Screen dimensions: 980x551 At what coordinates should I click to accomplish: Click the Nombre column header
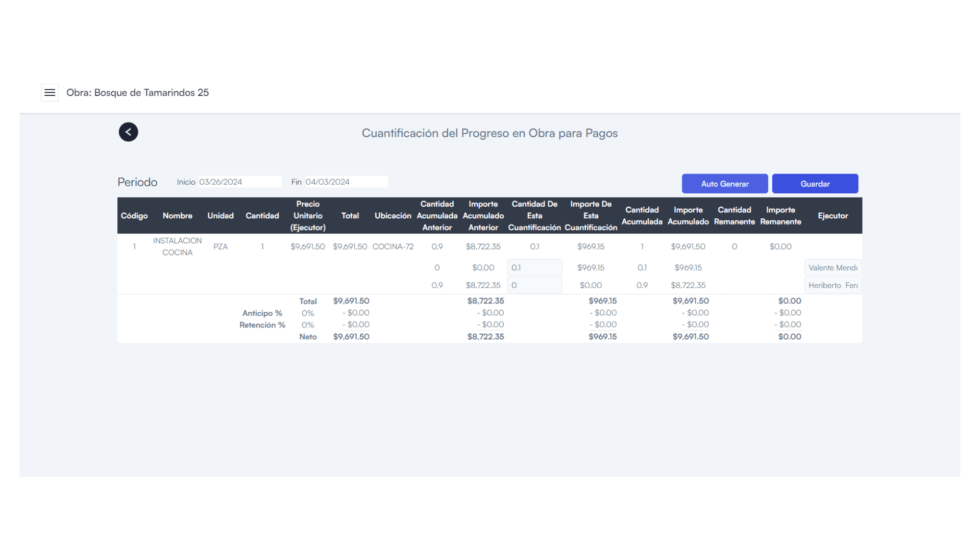pos(177,216)
